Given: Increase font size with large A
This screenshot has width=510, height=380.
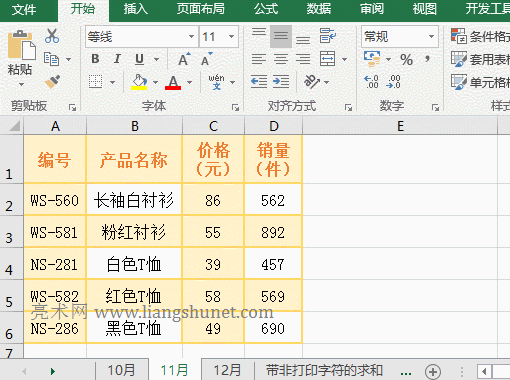Looking at the screenshot, I should pos(184,59).
